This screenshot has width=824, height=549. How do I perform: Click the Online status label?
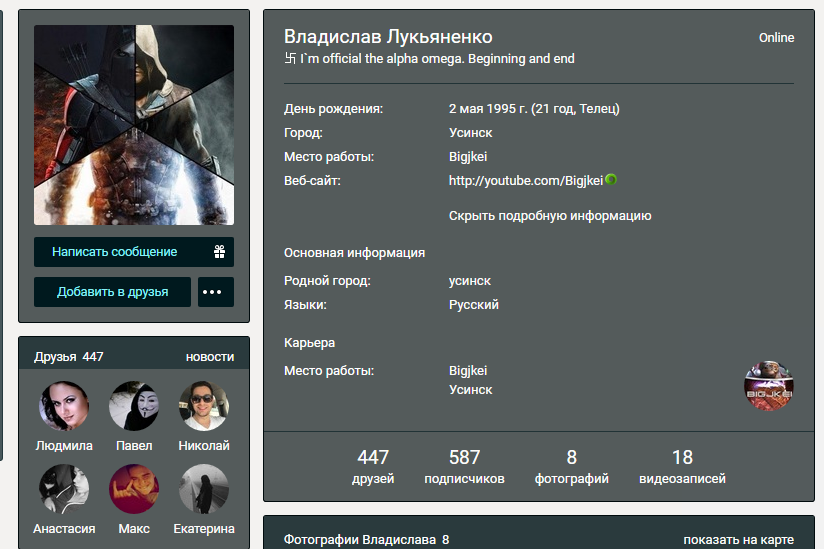tap(776, 38)
